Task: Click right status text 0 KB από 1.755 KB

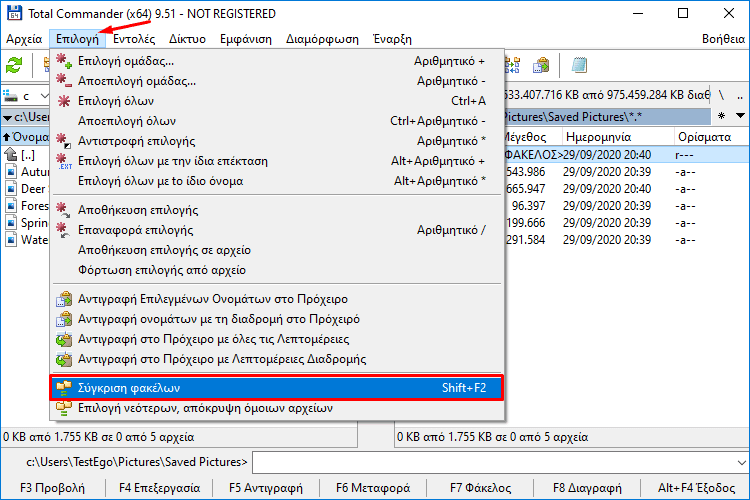Action: [492, 437]
